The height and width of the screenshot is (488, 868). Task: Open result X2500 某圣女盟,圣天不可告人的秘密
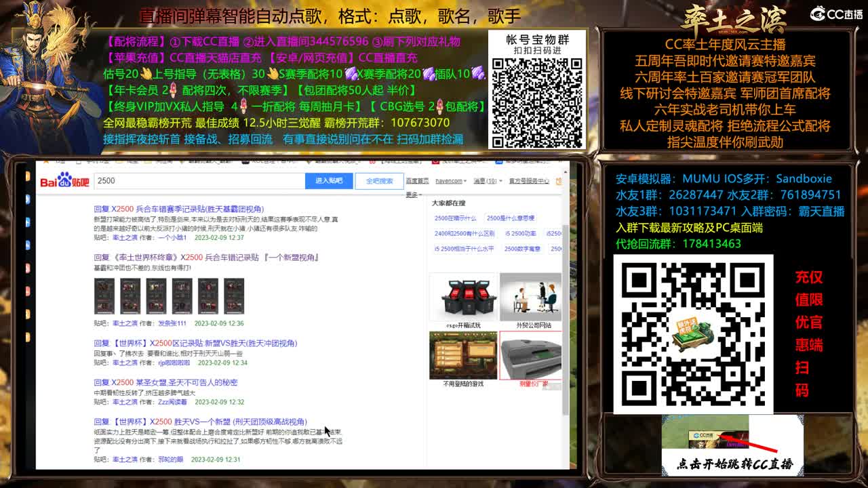click(165, 382)
